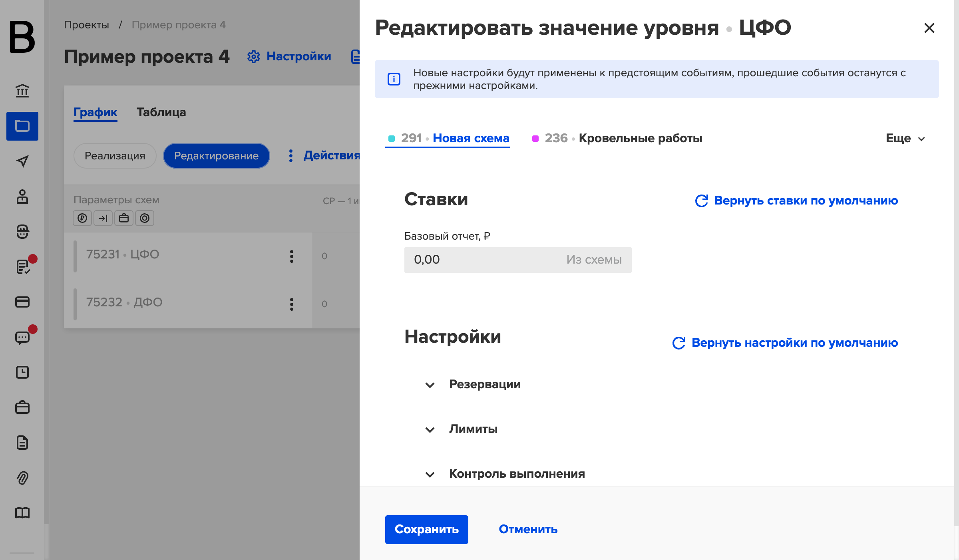The height and width of the screenshot is (560, 959).
Task: Toggle the arrow-to-bar scheme parameter icon
Action: point(103,218)
